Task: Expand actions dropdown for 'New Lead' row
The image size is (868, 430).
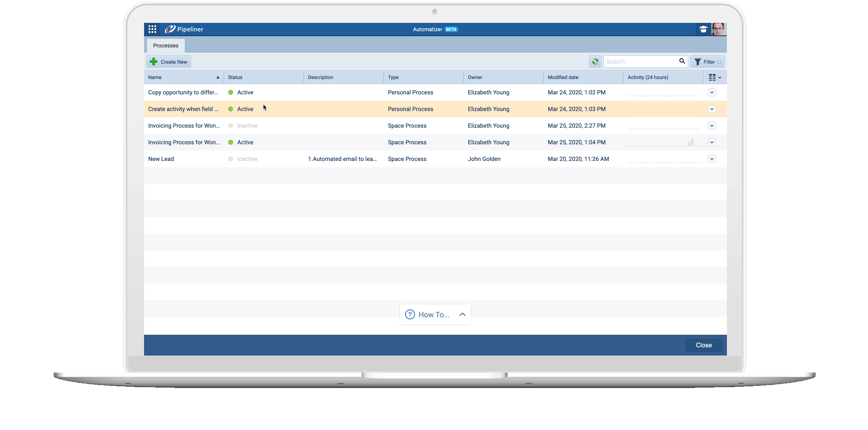Action: tap(712, 159)
